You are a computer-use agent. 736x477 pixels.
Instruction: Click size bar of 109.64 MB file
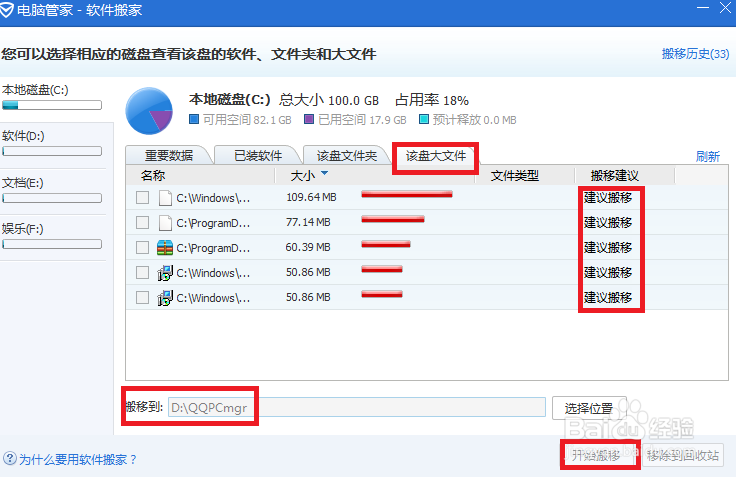coord(407,193)
